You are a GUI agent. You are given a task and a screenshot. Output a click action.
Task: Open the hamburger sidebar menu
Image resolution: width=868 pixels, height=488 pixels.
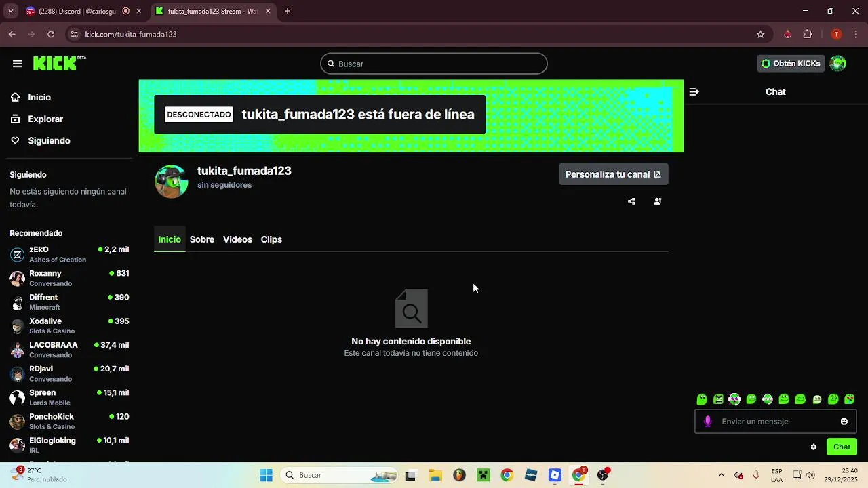(x=17, y=64)
